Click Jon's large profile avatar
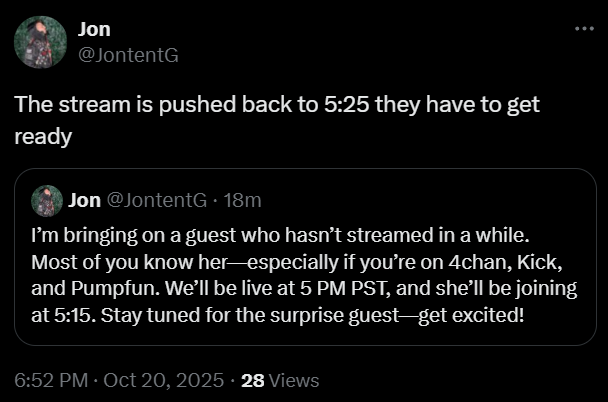This screenshot has width=608, height=402. click(40, 41)
